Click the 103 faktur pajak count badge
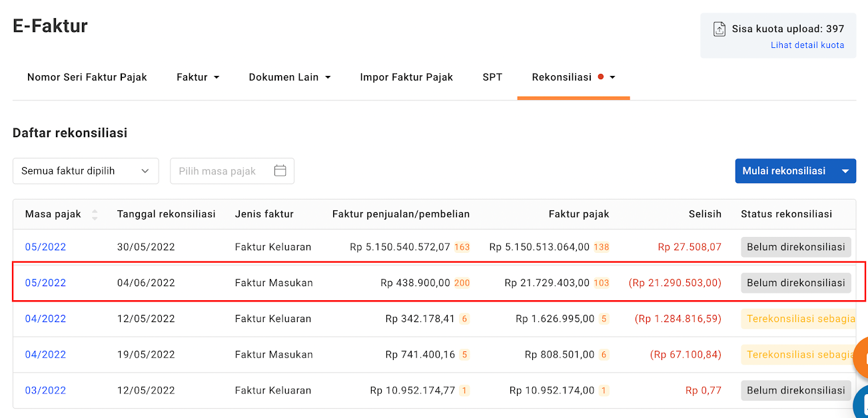This screenshot has height=418, width=868. (x=602, y=283)
